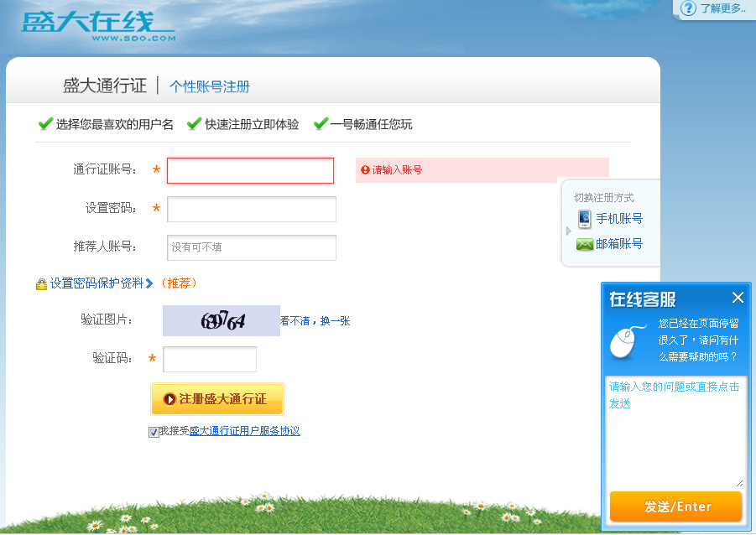Refresh captcha via 看不清，换一张

pos(315,321)
